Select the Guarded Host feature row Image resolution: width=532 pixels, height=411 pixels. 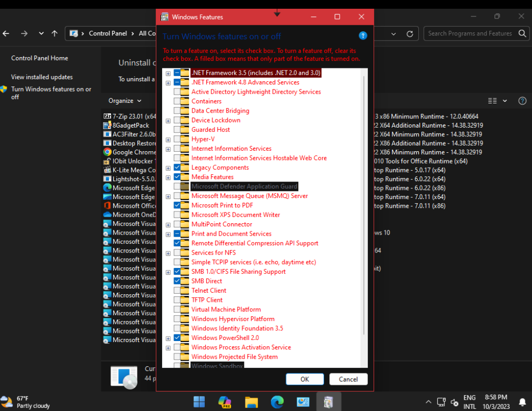[x=210, y=130]
